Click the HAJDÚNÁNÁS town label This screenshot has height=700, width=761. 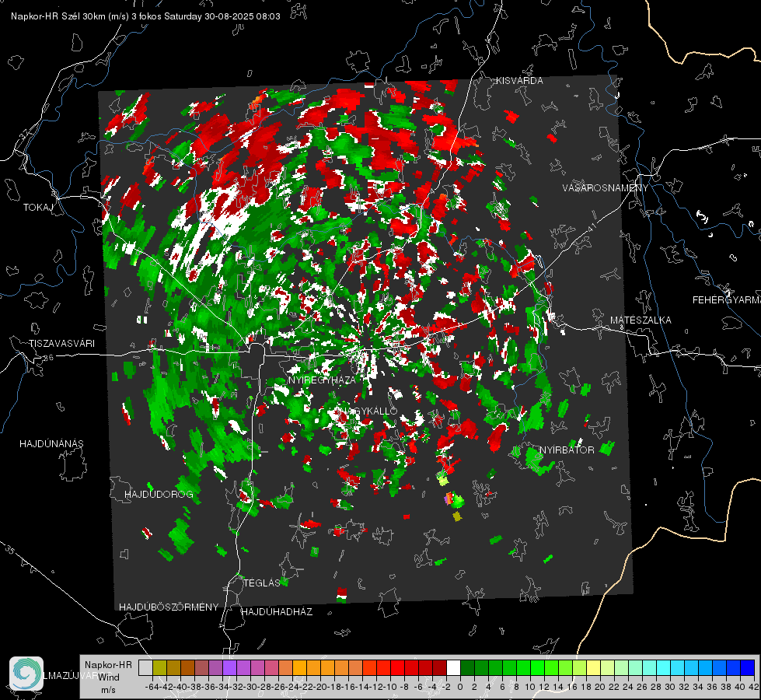51,443
